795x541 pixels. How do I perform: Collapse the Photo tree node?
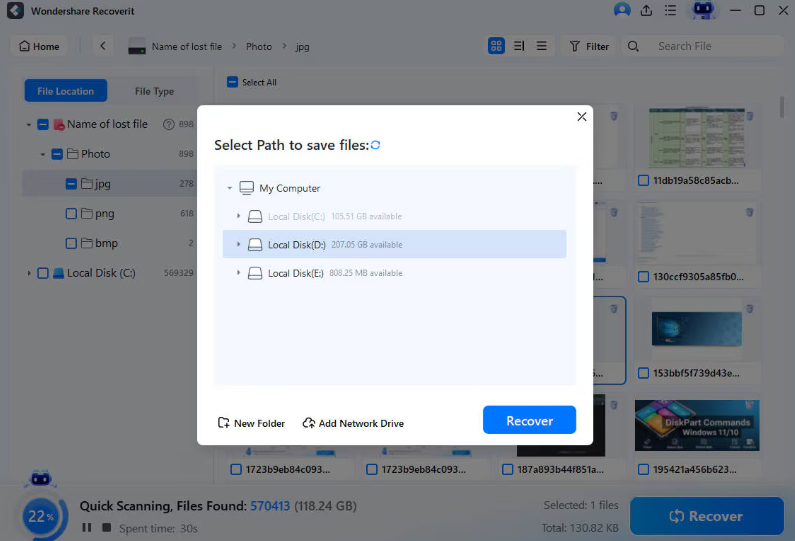[x=43, y=154]
